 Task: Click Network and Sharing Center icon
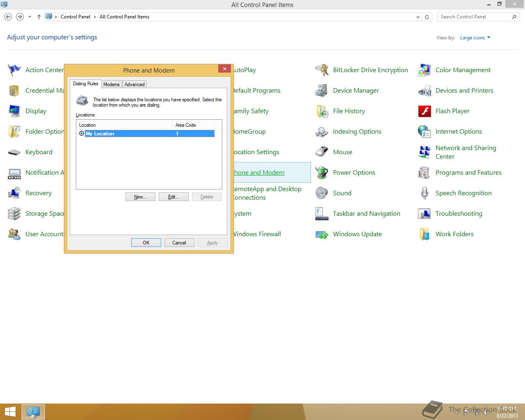(x=425, y=152)
